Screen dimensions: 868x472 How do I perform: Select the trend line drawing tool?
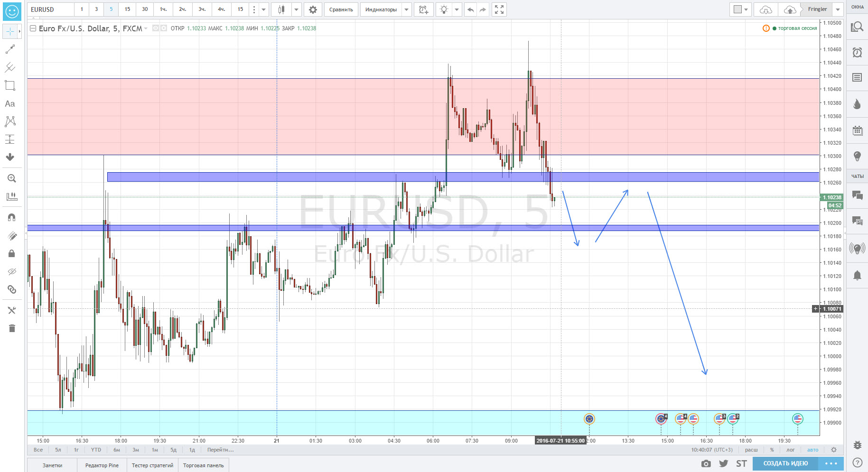click(10, 49)
